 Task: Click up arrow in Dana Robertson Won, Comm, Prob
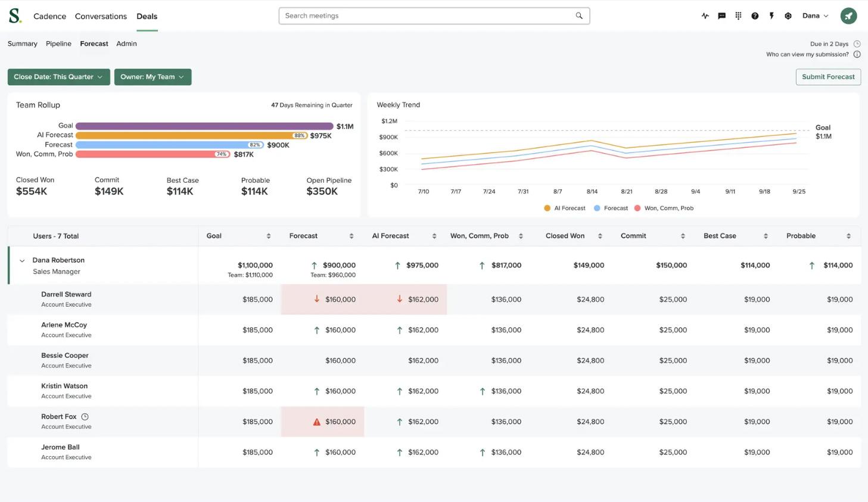[482, 266]
